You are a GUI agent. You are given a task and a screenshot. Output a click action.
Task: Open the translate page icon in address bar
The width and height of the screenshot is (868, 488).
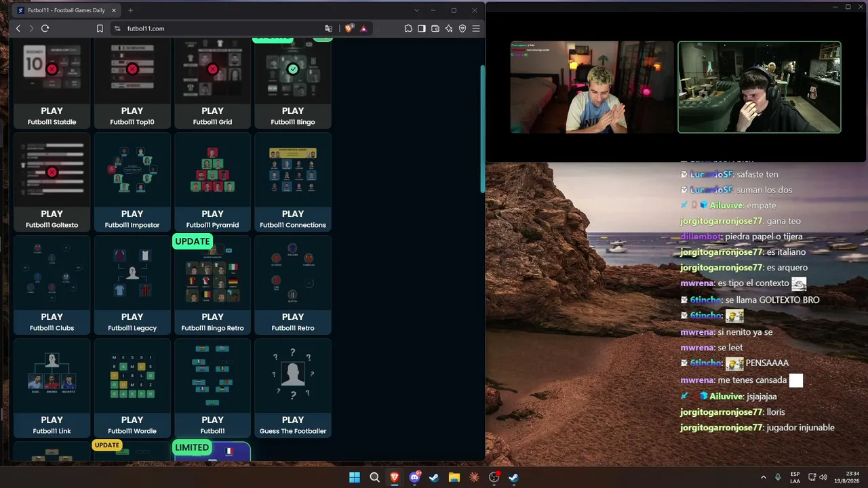(329, 28)
